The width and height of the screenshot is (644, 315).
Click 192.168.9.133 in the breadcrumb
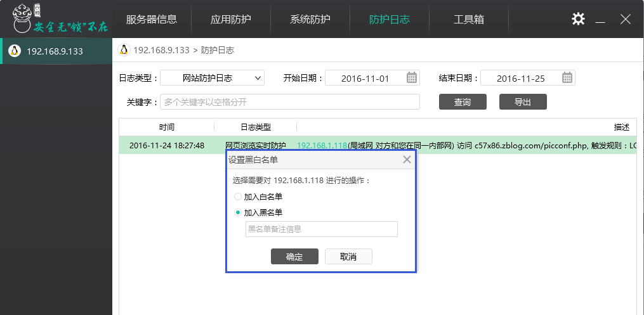point(161,51)
